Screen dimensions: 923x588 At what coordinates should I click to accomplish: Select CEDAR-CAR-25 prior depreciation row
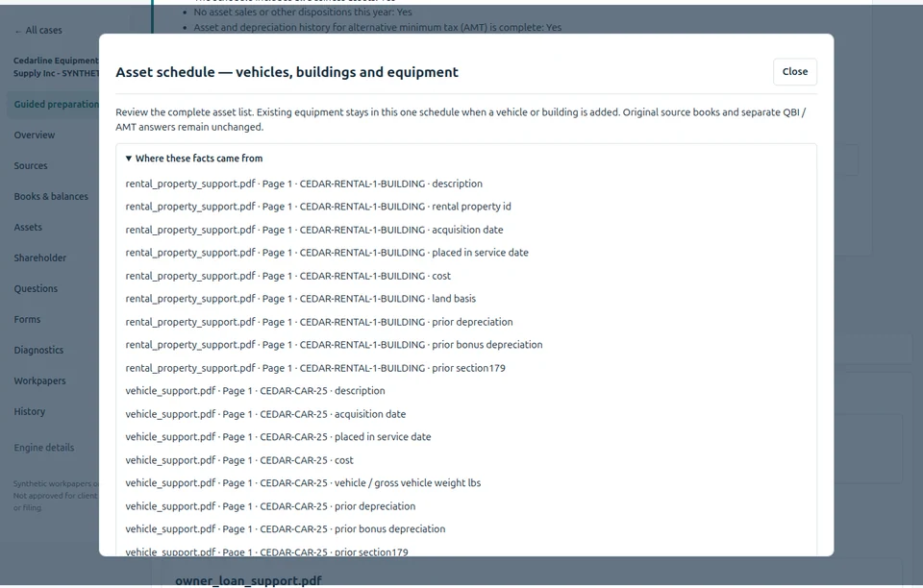tap(270, 506)
